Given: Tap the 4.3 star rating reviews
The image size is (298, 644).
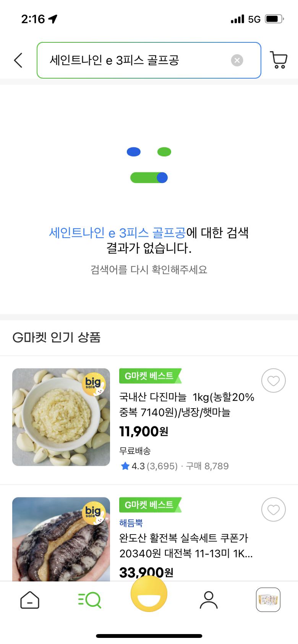Looking at the screenshot, I should 149,466.
